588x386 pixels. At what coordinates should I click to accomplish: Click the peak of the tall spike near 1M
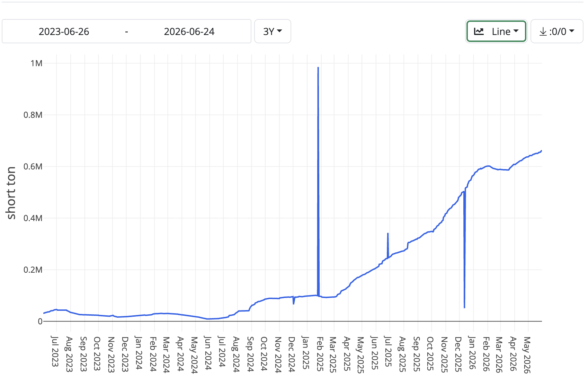click(x=318, y=68)
